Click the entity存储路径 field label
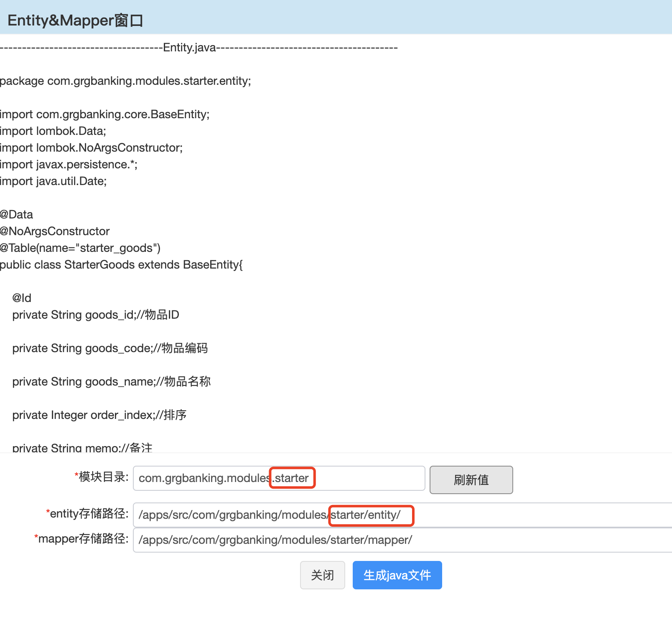 click(87, 513)
